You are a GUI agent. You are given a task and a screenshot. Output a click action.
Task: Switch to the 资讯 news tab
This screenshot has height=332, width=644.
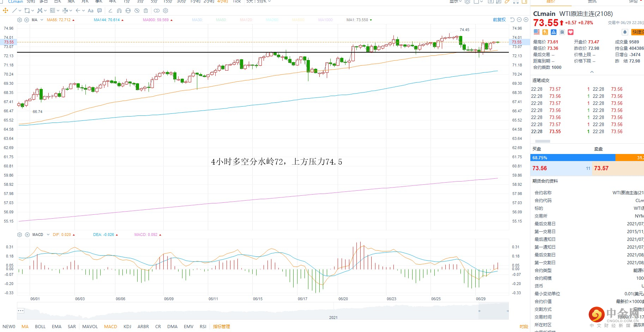coord(592,1)
